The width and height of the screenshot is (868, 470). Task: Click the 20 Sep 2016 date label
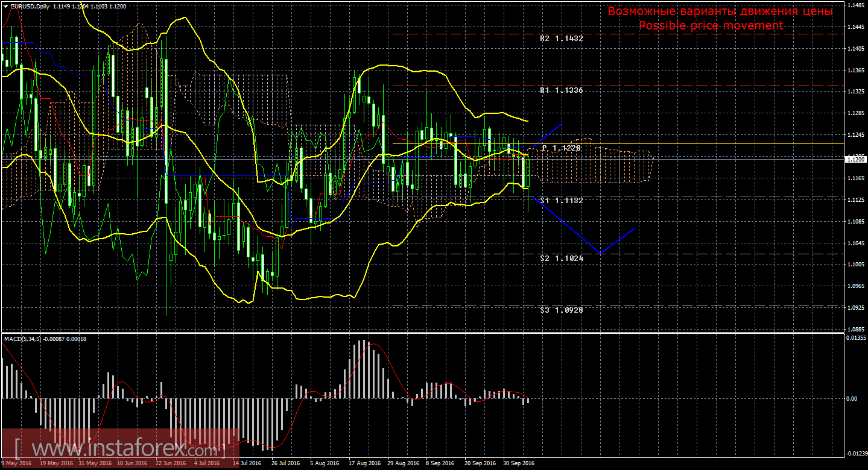pyautogui.click(x=479, y=464)
